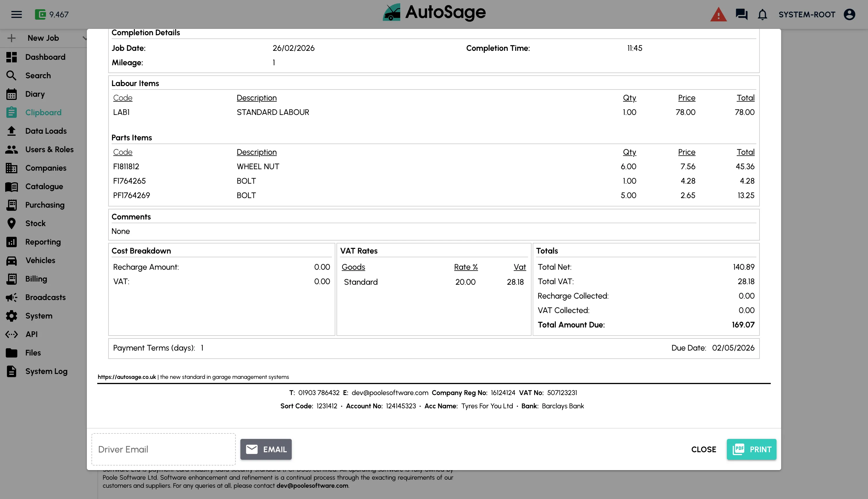Click the Files folder icon
Viewport: 868px width, 499px height.
tap(12, 353)
